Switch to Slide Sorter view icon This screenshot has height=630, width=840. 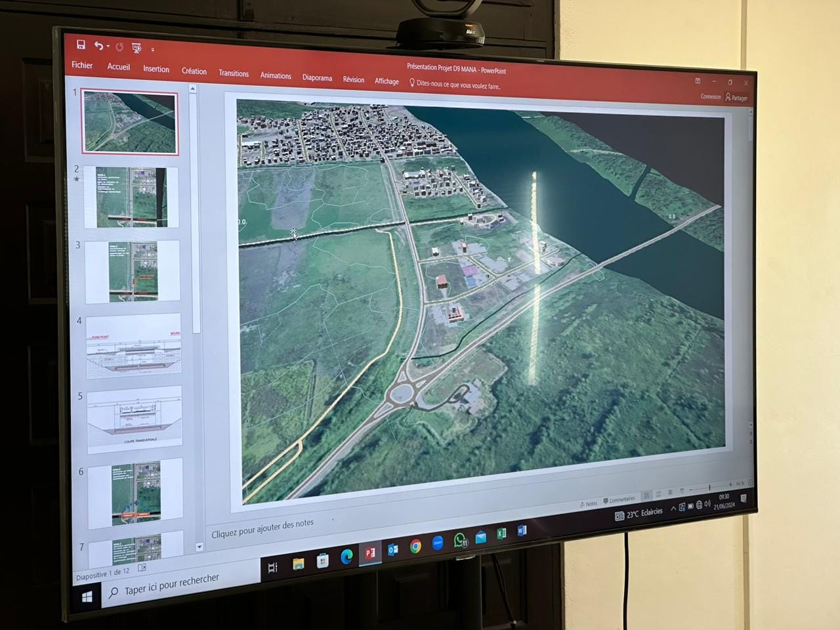(x=659, y=494)
